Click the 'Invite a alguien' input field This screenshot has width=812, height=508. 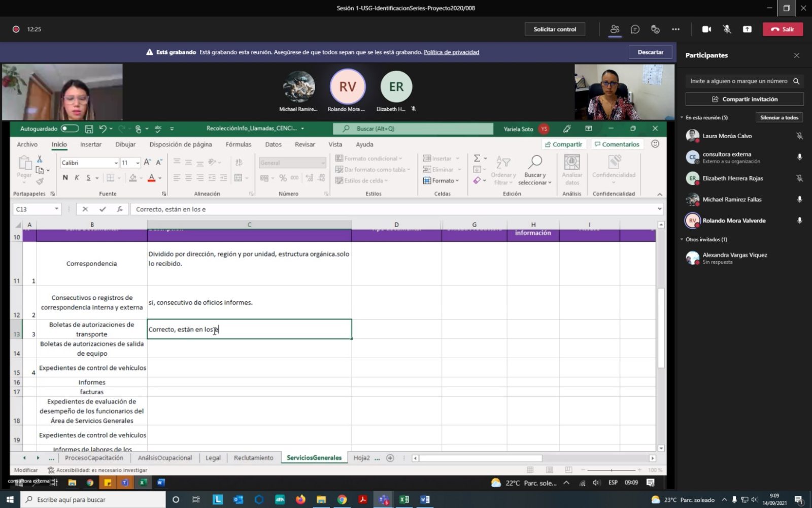pos(738,81)
